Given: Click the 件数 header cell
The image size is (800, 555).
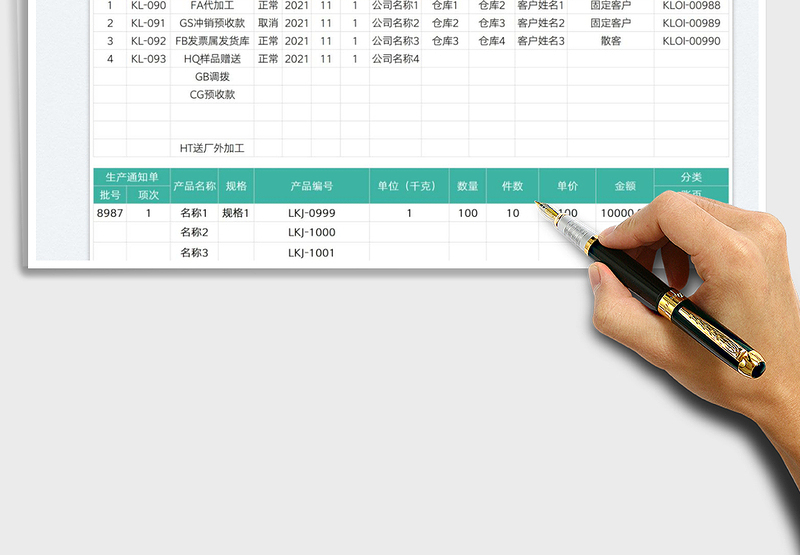Looking at the screenshot, I should [x=513, y=186].
